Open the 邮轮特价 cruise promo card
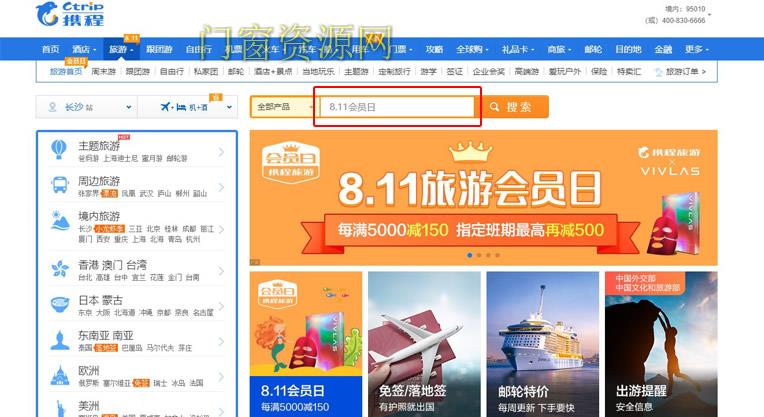Image resolution: width=764 pixels, height=417 pixels. [x=543, y=344]
